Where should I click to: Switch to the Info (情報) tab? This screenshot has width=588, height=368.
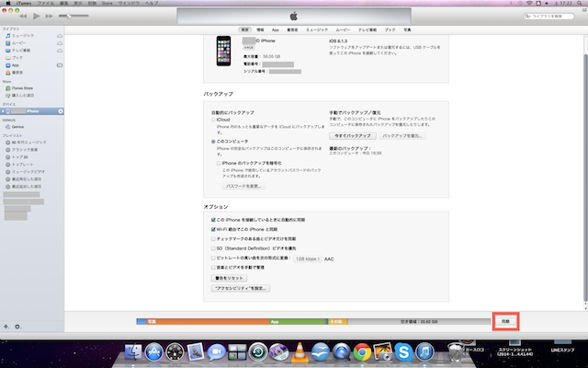click(x=260, y=29)
